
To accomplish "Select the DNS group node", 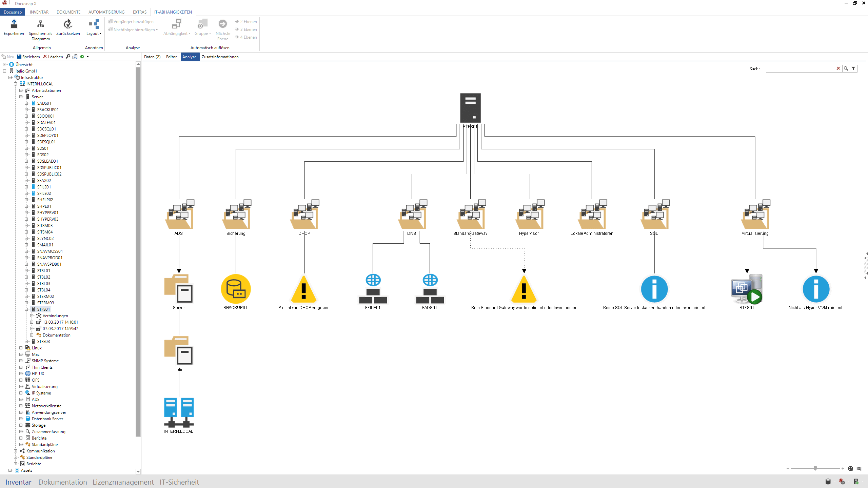I will 412,214.
